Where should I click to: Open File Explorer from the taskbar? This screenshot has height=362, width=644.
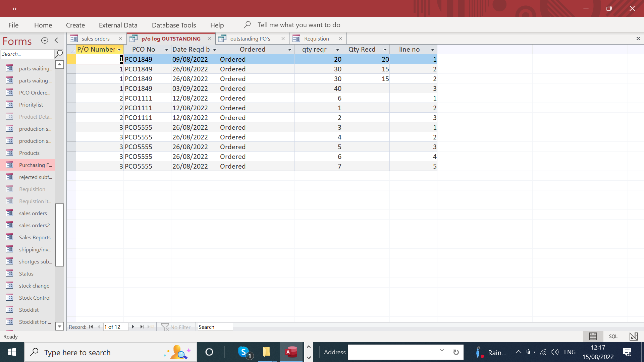pos(267,352)
